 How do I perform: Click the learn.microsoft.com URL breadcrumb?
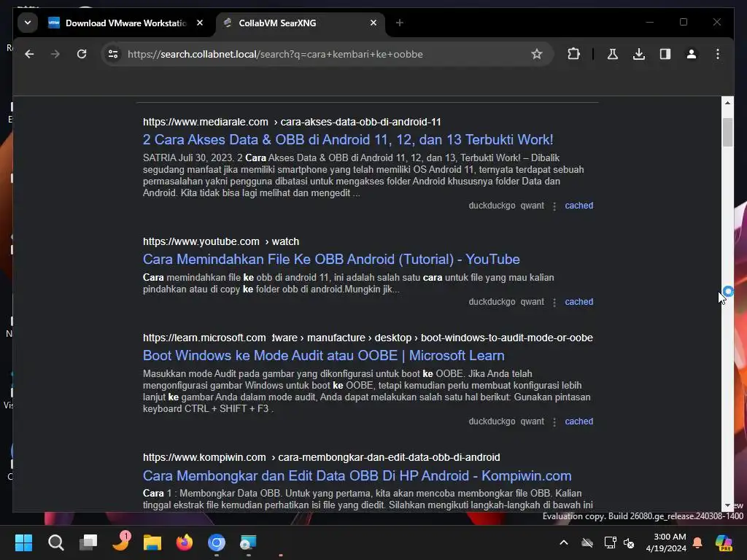(x=368, y=338)
